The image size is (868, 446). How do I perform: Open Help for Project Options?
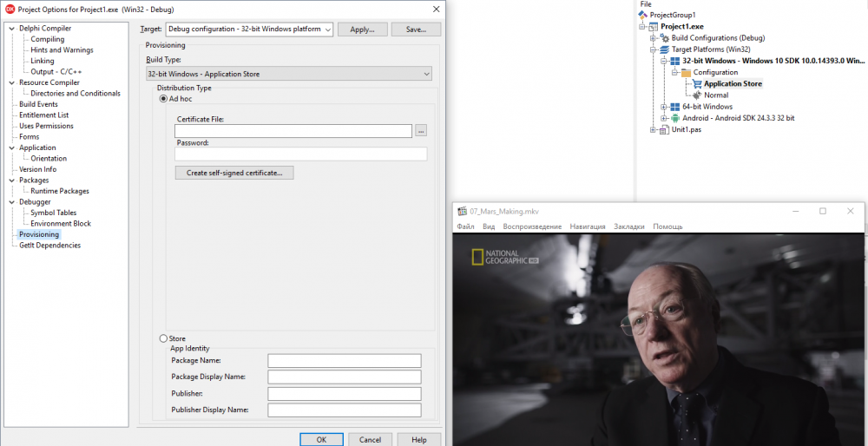pos(419,439)
